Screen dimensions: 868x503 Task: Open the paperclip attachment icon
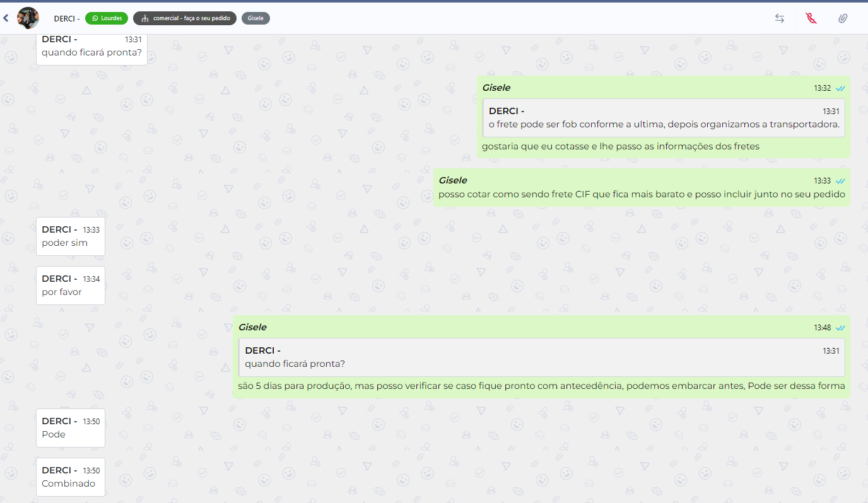pyautogui.click(x=843, y=18)
